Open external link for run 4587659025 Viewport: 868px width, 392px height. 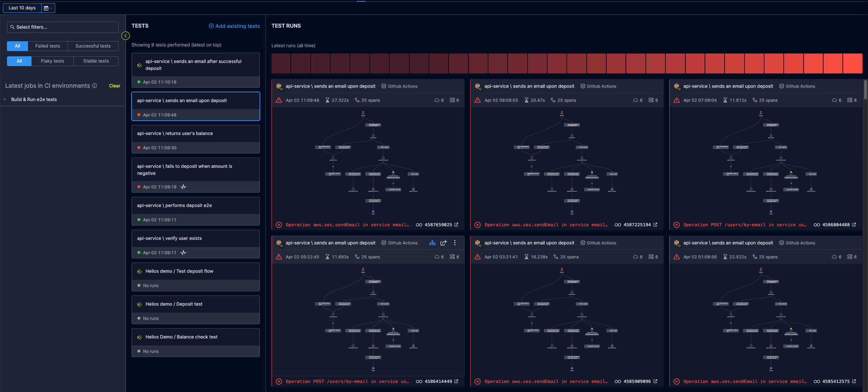coord(456,225)
